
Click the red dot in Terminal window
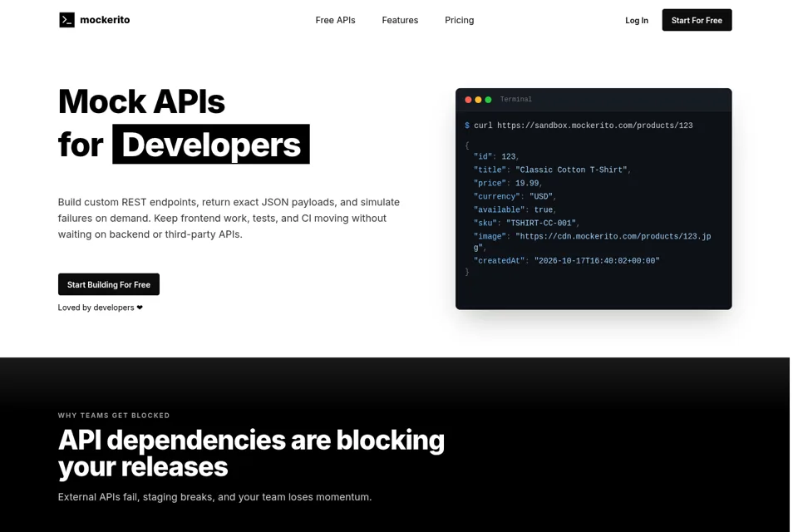click(x=468, y=100)
